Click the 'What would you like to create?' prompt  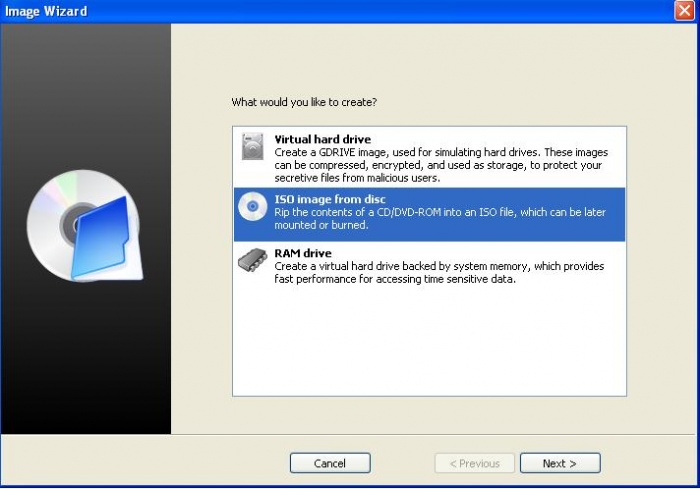pos(304,102)
